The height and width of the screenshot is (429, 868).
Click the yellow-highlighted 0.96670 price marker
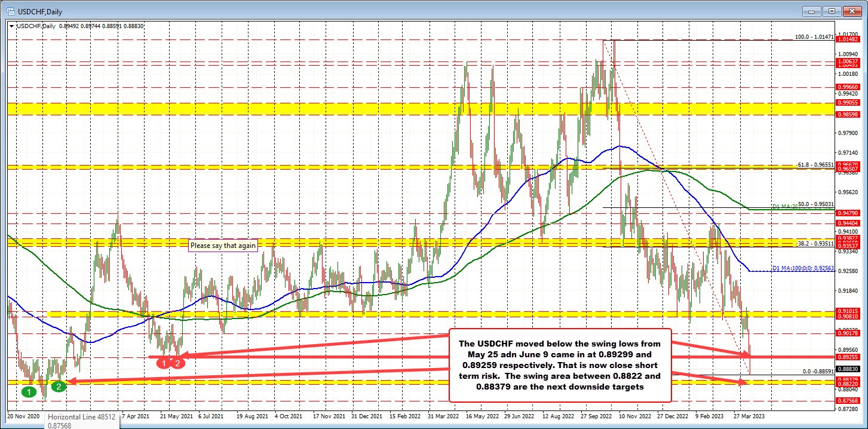pos(849,166)
